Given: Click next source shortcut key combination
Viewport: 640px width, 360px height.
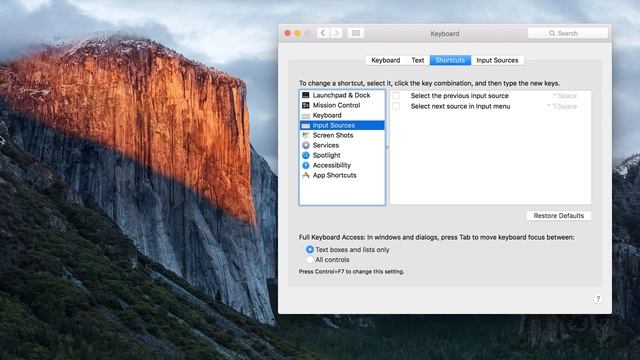Looking at the screenshot, I should pos(562,107).
